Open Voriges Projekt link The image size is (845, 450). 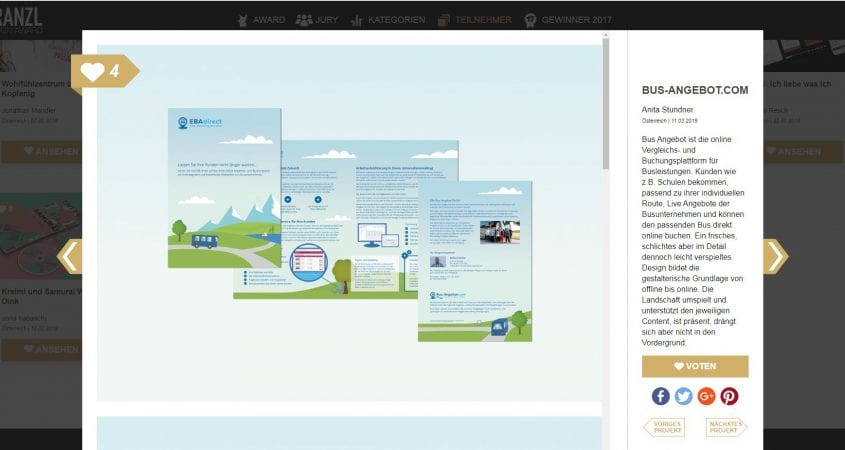coord(664,427)
